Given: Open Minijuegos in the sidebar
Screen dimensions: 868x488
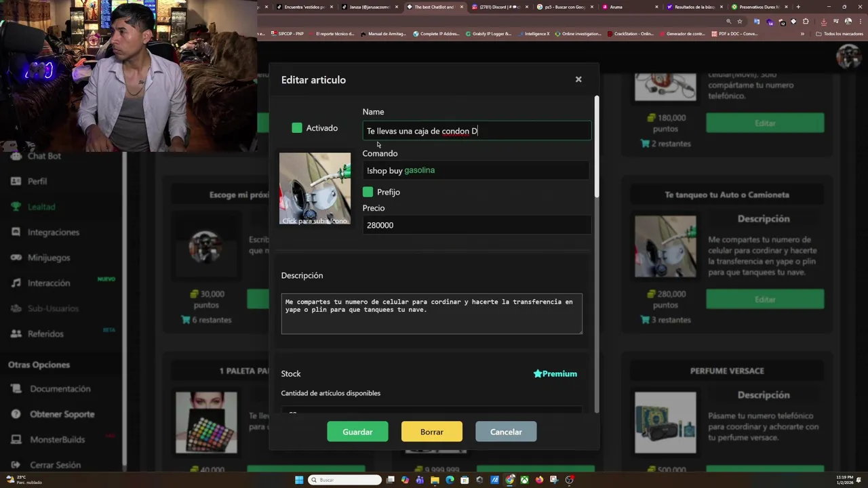Looking at the screenshot, I should point(49,258).
